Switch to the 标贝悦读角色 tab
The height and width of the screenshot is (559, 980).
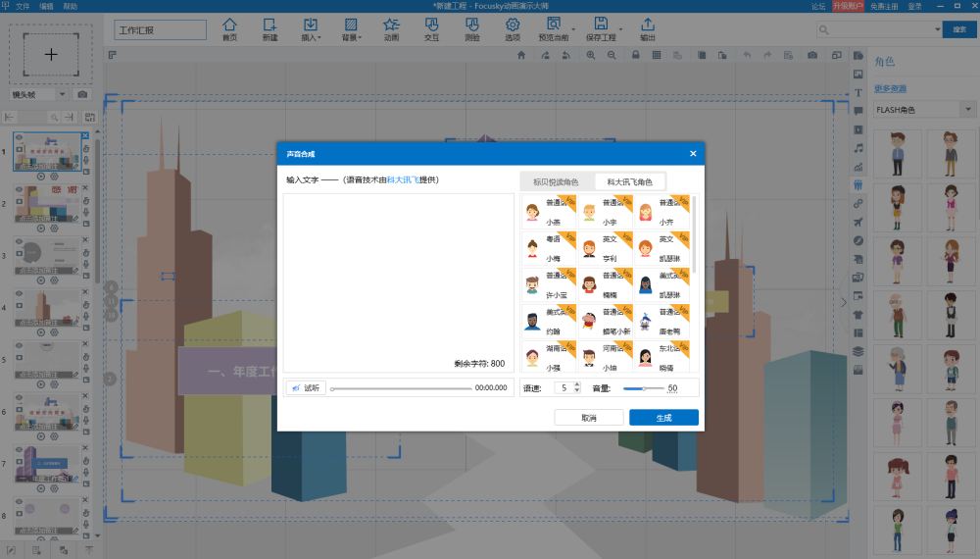click(x=556, y=182)
